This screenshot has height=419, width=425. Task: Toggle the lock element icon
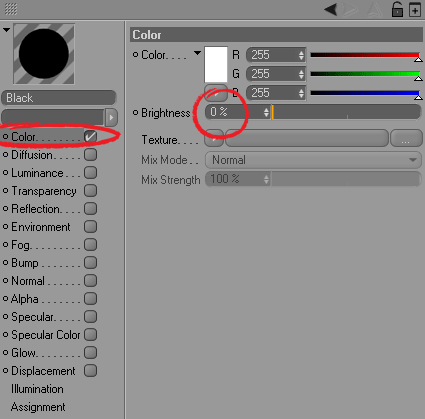tap(397, 9)
